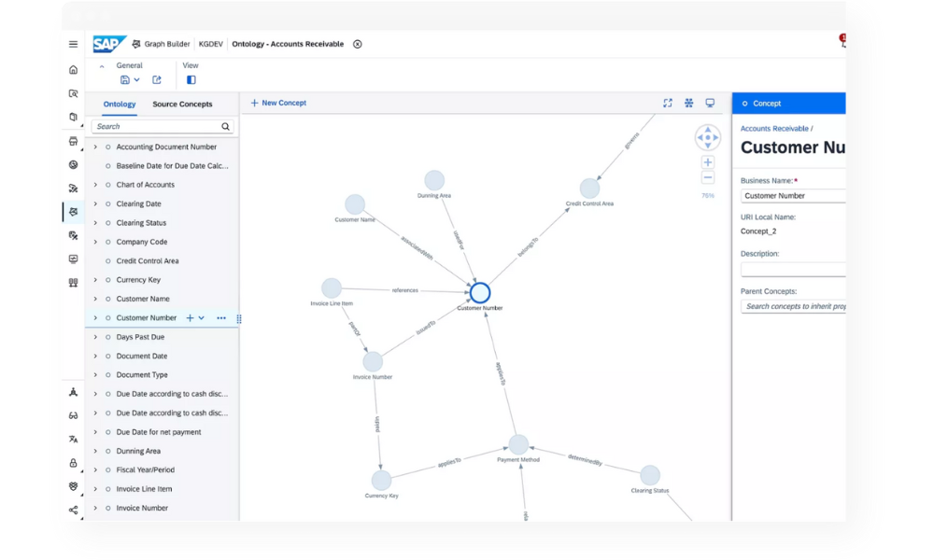Zoom out on the graph canvas
The height and width of the screenshot is (560, 934).
coord(708,177)
